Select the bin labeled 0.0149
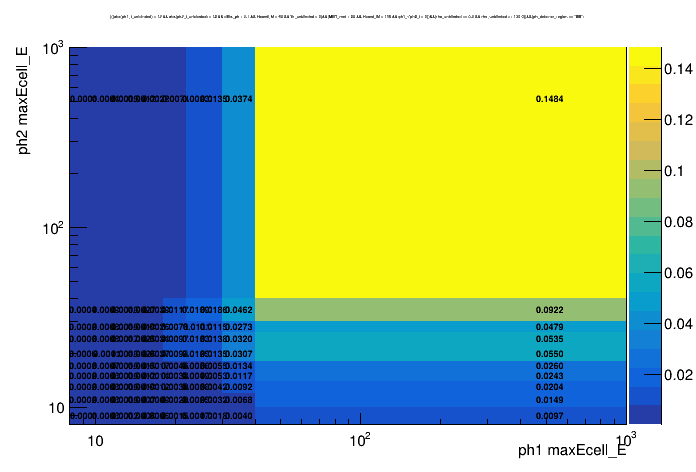The width and height of the screenshot is (696, 472). click(549, 400)
